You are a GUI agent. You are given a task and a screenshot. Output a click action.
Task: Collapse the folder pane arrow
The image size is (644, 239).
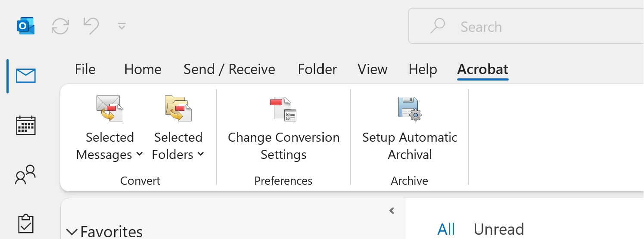coord(392,211)
